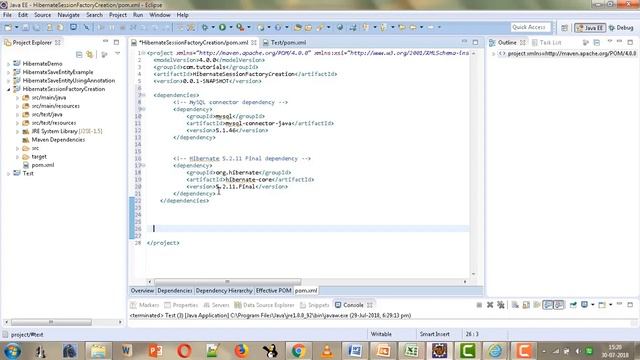Click the New wizard toolbar icon
Screen dimensions: 640x360
[x=8, y=27]
